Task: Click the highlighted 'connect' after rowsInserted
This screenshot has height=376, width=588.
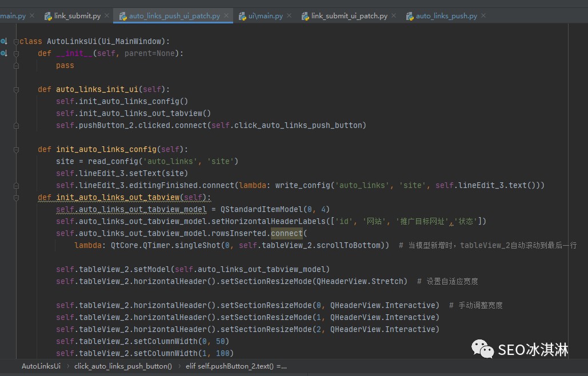Action: (x=286, y=233)
